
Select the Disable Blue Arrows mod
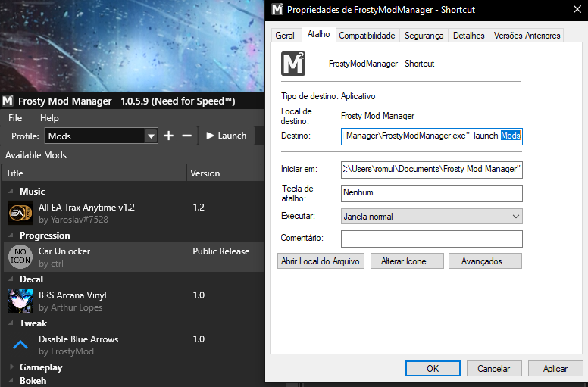coord(133,345)
